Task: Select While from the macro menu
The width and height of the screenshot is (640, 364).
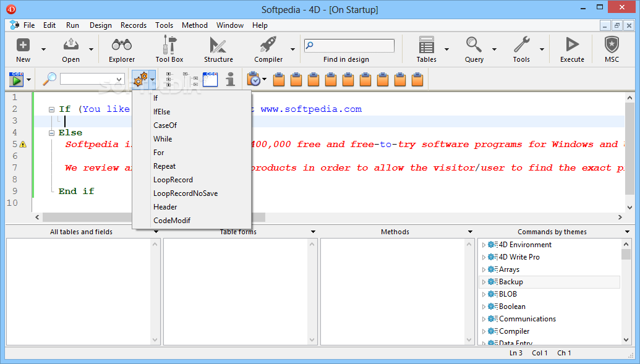Action: pyautogui.click(x=192, y=139)
